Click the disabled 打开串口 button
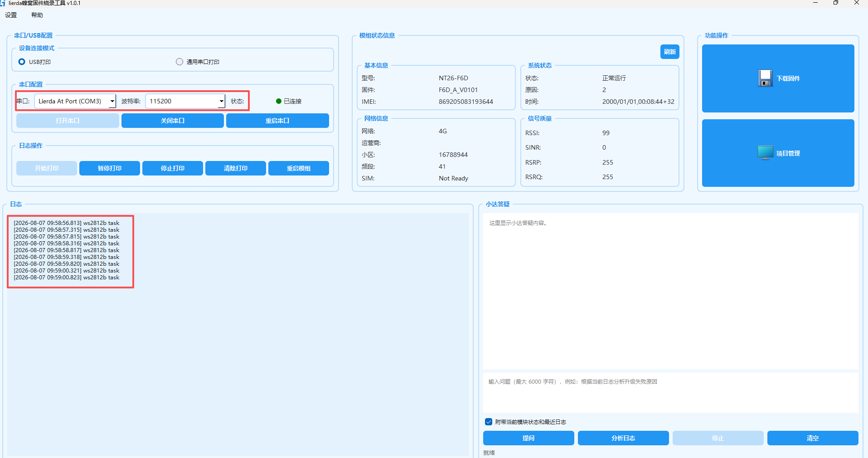Image resolution: width=868 pixels, height=458 pixels. pyautogui.click(x=68, y=121)
